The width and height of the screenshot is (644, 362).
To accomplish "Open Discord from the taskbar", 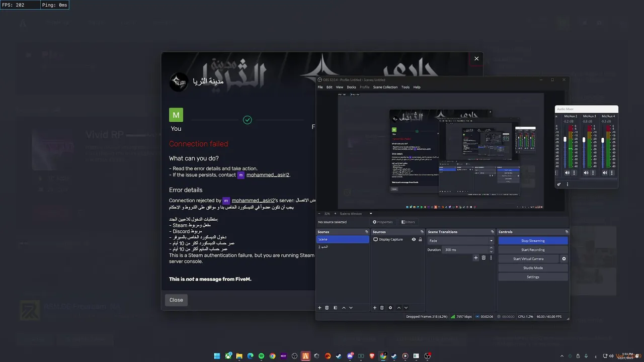I will coord(350,356).
